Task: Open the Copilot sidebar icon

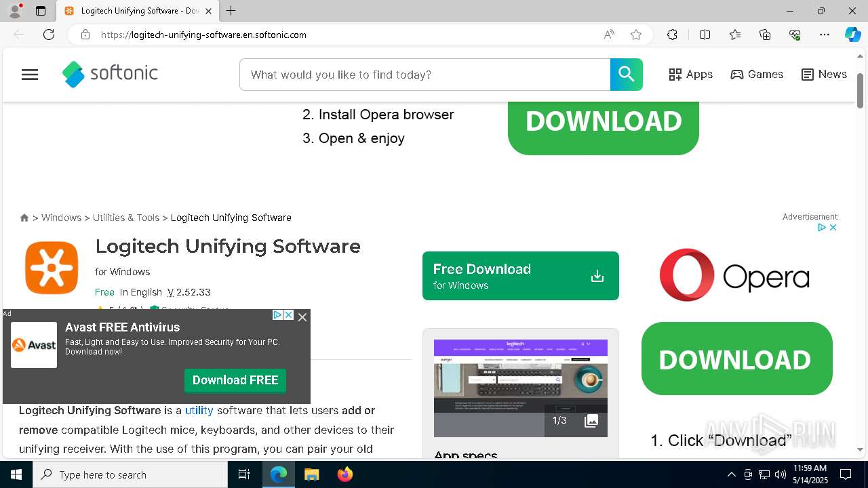Action: [852, 35]
